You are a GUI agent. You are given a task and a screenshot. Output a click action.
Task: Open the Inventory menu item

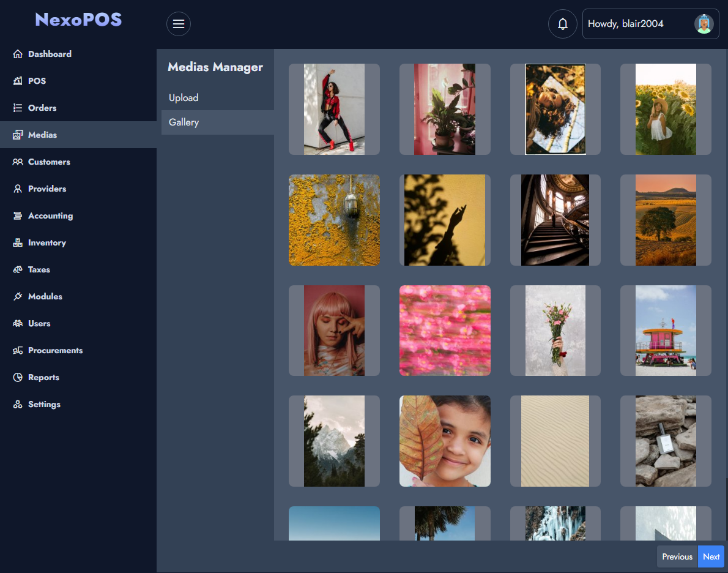[78, 242]
